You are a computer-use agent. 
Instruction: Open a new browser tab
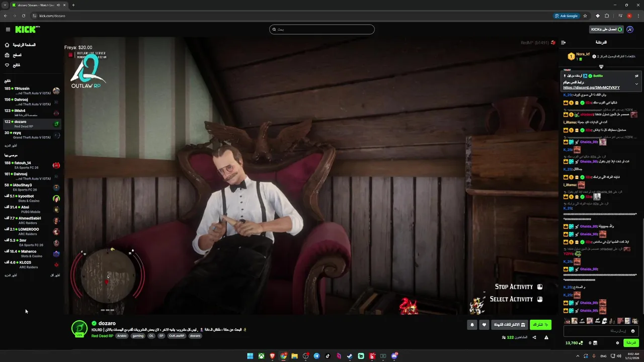tap(73, 5)
